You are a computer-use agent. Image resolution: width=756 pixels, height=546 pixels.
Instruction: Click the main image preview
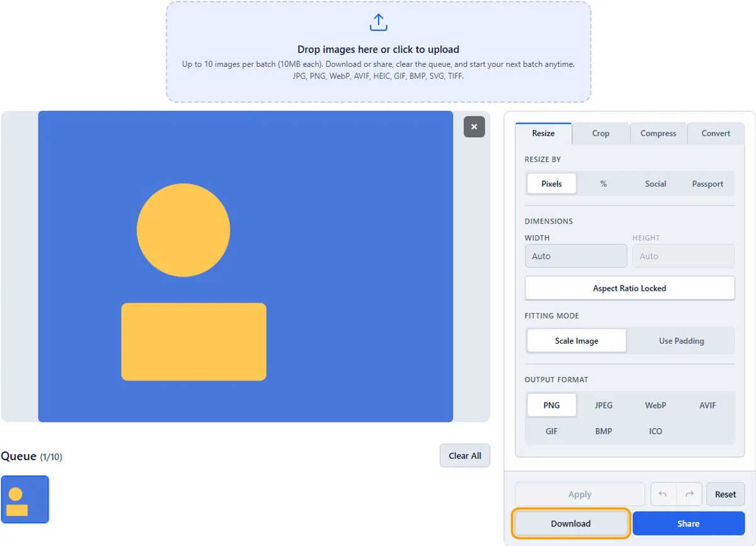coord(246,267)
